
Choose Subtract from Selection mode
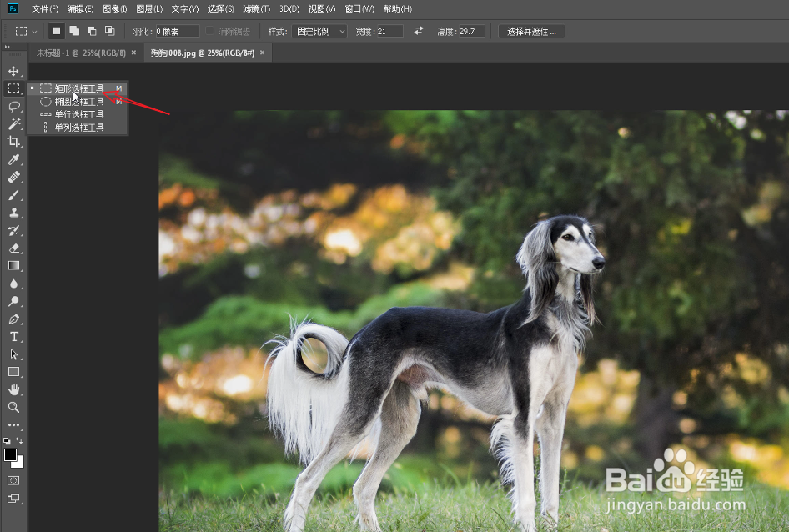(92, 31)
